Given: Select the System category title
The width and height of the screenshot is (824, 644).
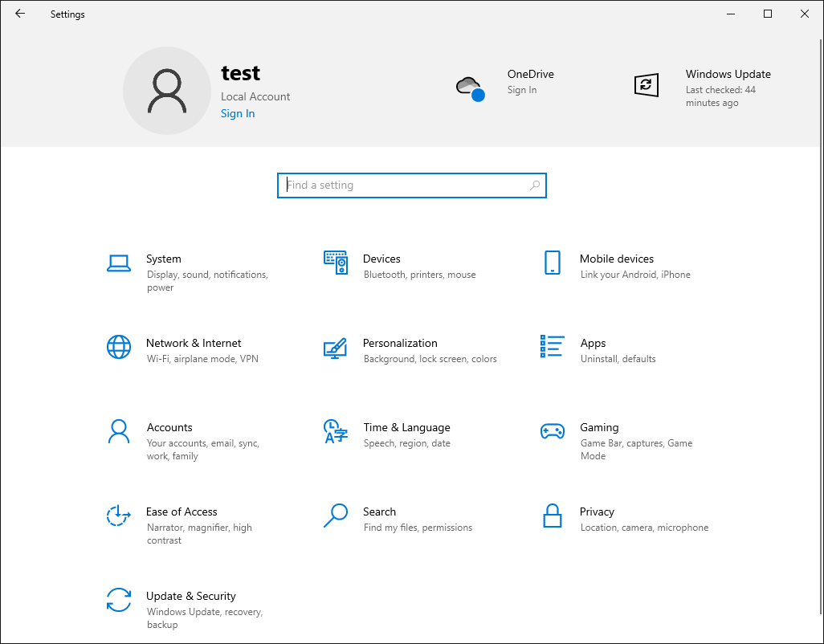Looking at the screenshot, I should click(x=163, y=259).
